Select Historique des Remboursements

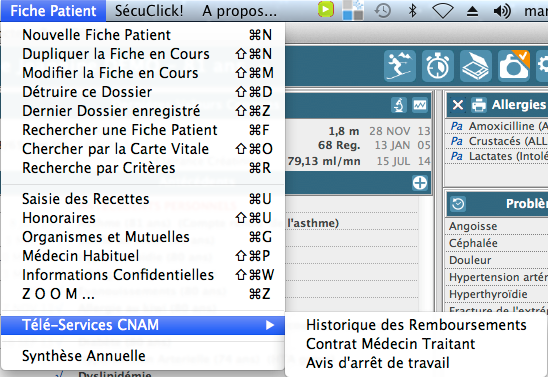coord(416,325)
